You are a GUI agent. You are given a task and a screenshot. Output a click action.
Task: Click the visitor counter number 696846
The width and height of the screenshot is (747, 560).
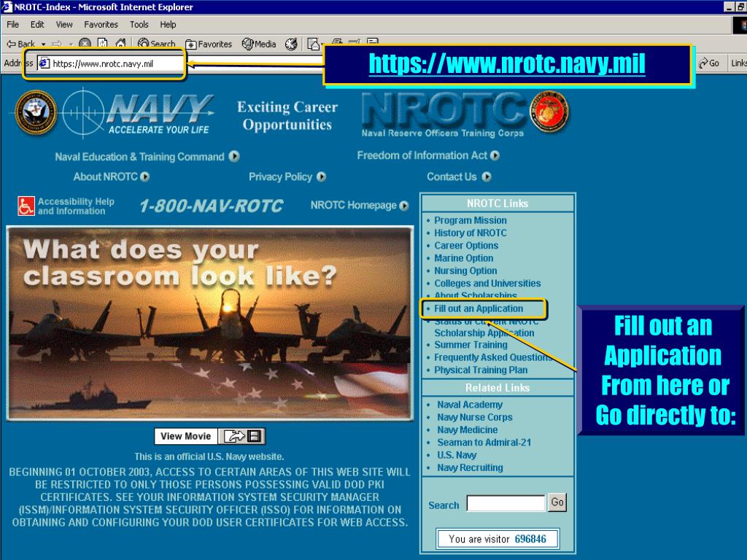pos(530,539)
